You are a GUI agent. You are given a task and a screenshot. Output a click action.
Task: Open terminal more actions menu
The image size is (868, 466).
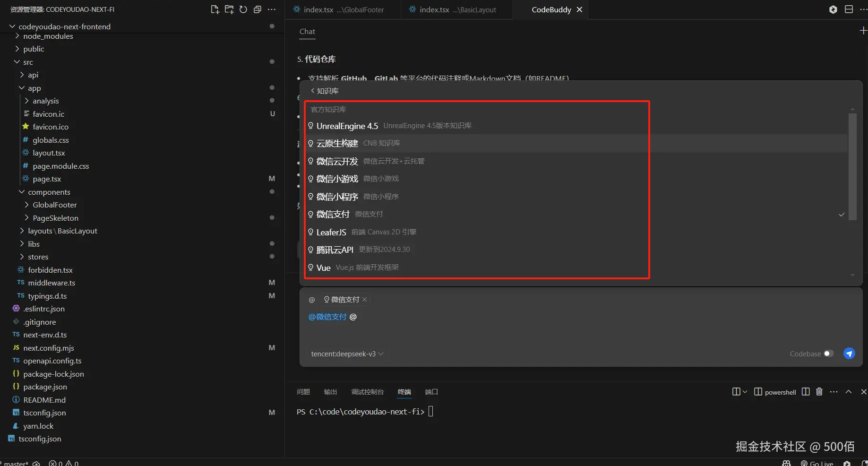[x=834, y=392]
